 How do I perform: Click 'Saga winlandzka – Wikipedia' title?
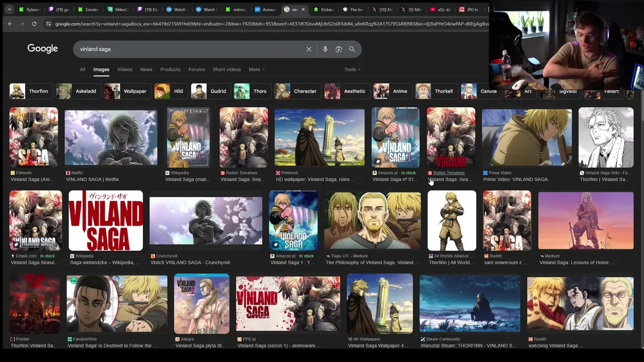(105, 262)
